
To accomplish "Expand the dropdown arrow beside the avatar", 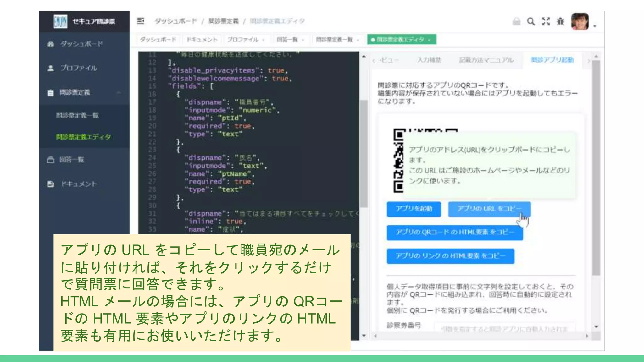I will point(595,26).
